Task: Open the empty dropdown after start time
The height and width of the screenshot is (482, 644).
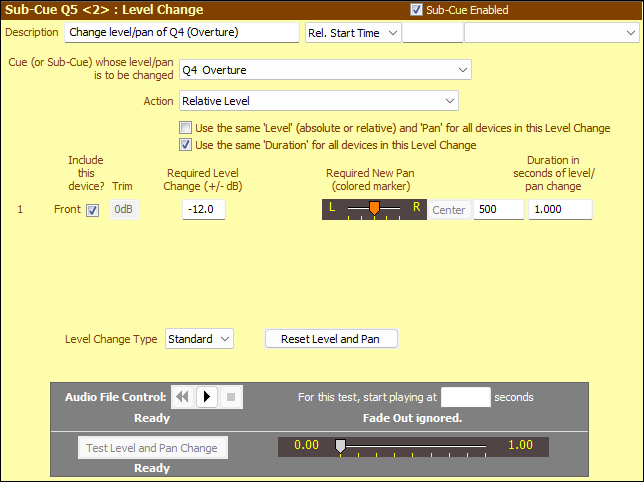Action: point(552,33)
